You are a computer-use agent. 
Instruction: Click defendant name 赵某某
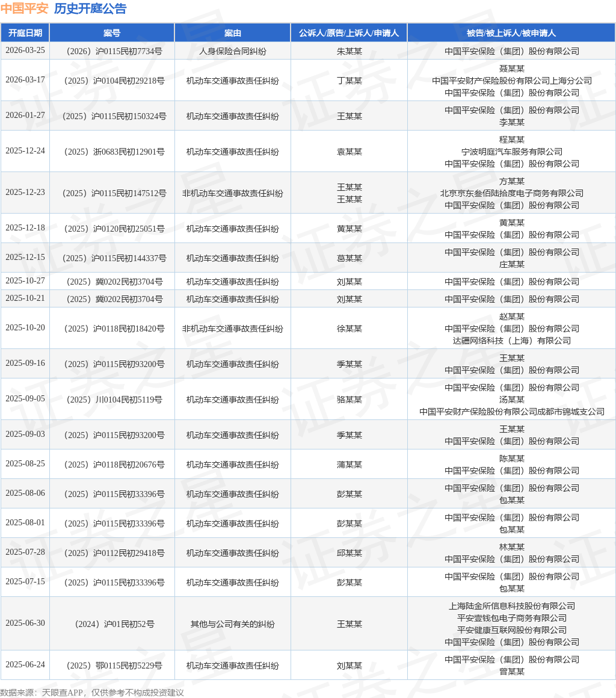511,317
